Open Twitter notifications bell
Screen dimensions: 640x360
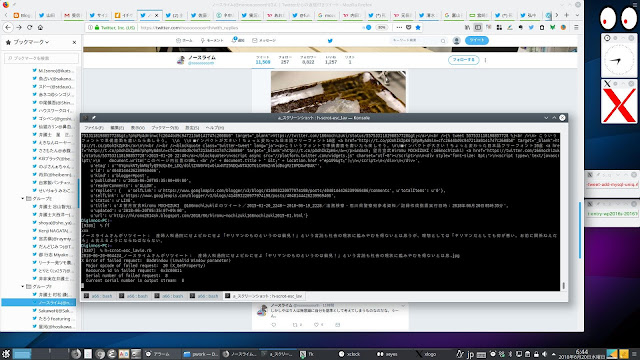click(238, 40)
